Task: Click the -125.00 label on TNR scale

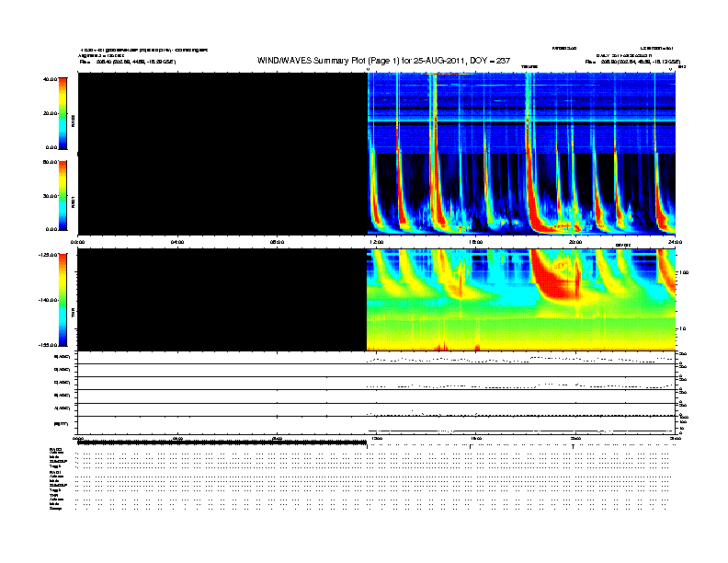Action: pyautogui.click(x=48, y=255)
